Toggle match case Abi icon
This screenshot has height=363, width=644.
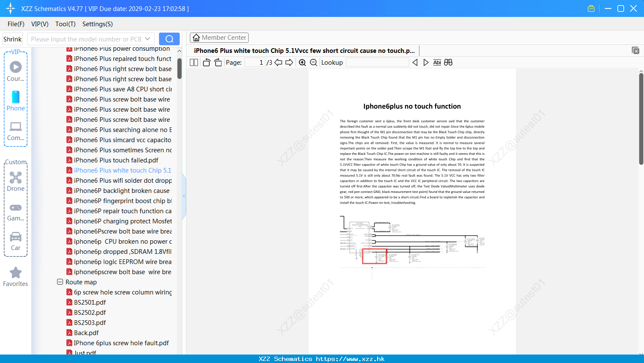tap(437, 63)
